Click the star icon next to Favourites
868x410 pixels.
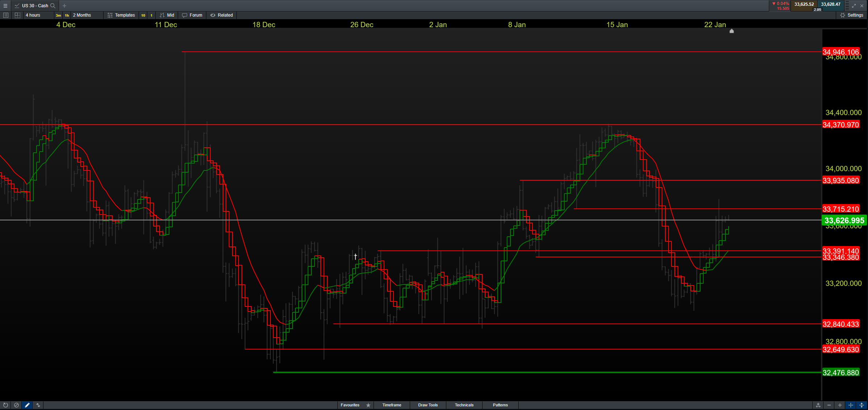368,405
